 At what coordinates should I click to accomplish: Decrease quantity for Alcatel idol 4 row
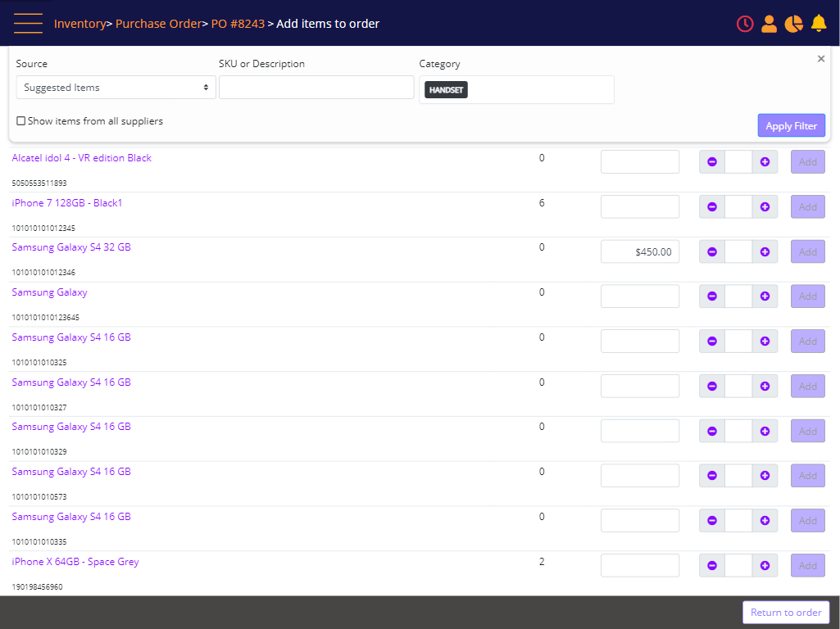tap(712, 161)
